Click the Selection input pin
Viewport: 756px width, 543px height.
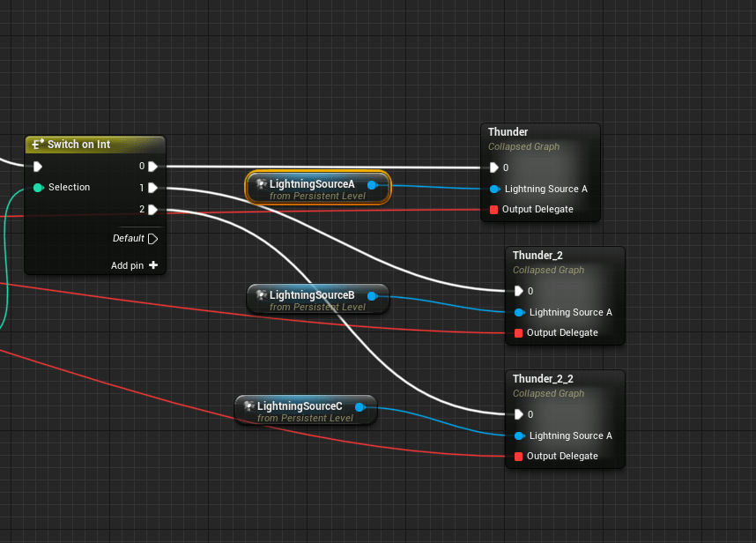38,187
